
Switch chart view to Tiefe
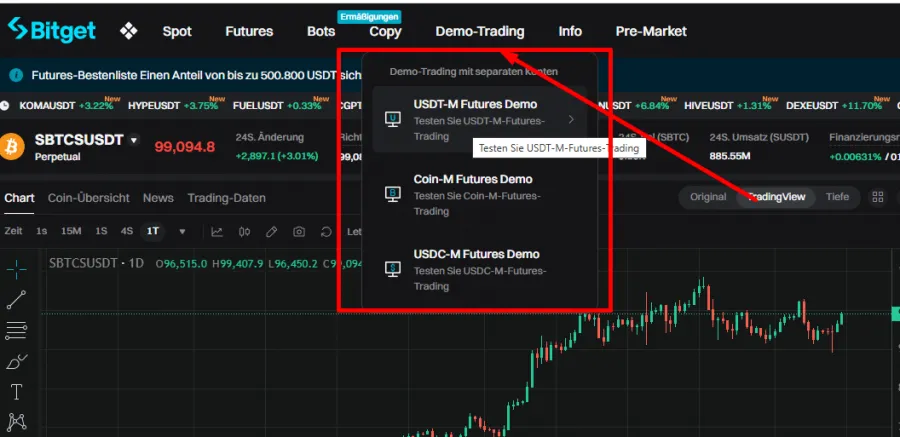click(x=837, y=197)
